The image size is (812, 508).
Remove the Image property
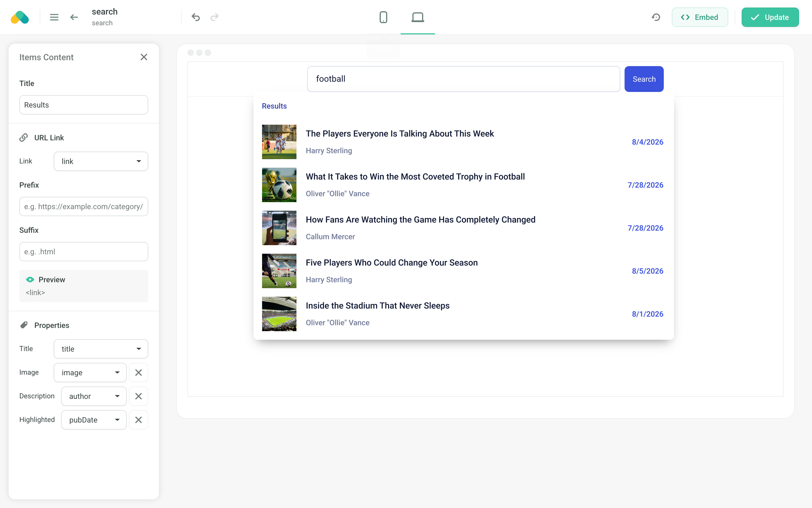coord(139,373)
